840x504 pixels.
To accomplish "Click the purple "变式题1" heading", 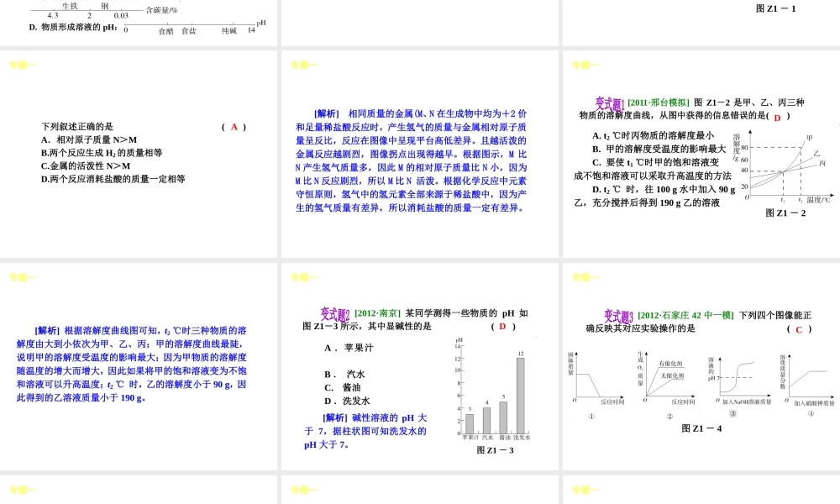I will 610,102.
